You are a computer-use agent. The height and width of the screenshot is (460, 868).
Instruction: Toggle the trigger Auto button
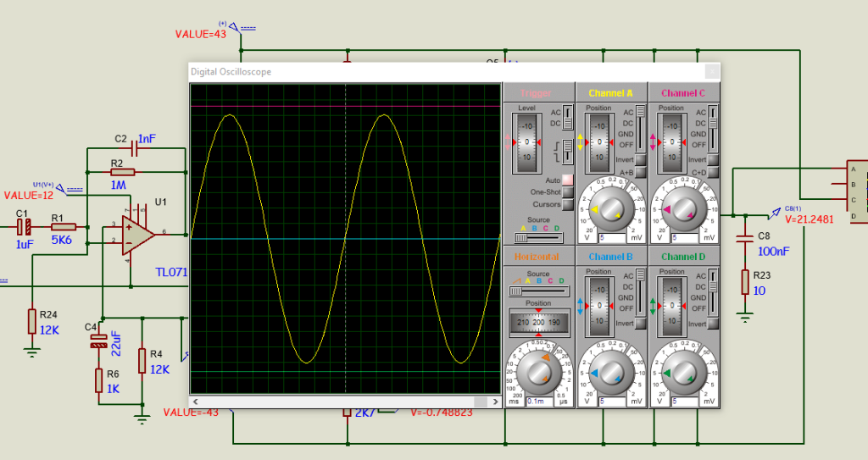pyautogui.click(x=567, y=180)
